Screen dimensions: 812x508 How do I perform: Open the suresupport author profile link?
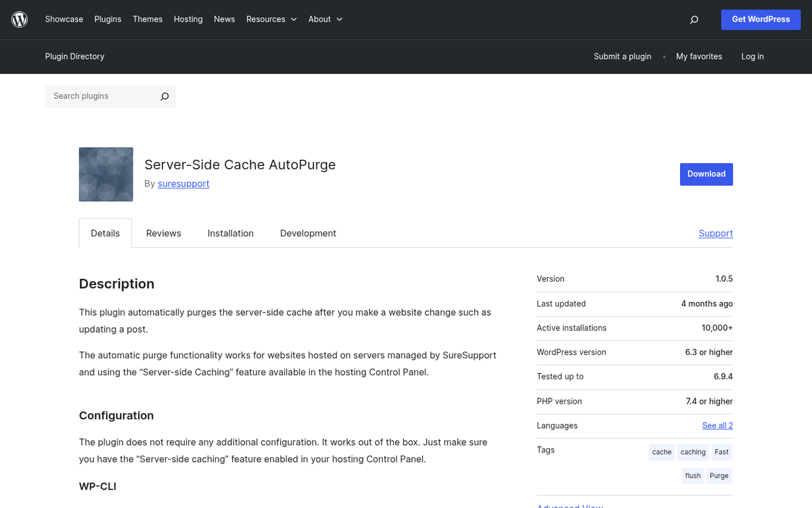tap(183, 184)
